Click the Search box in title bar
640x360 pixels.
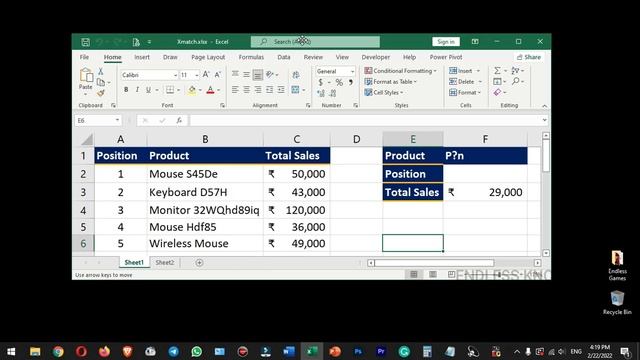point(315,42)
